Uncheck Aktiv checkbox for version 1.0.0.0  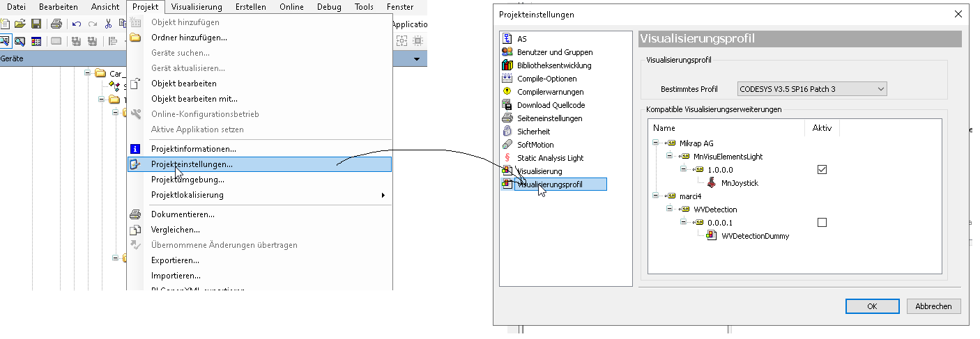click(x=822, y=170)
